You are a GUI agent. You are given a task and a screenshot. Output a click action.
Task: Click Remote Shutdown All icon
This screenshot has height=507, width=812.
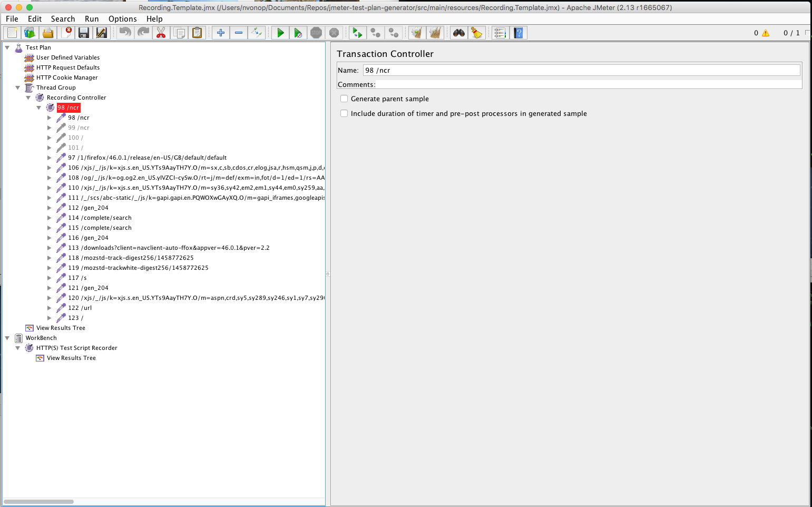click(393, 33)
